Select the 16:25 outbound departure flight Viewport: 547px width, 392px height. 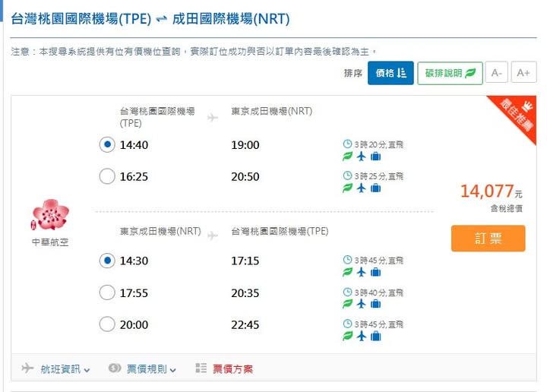[x=107, y=177]
